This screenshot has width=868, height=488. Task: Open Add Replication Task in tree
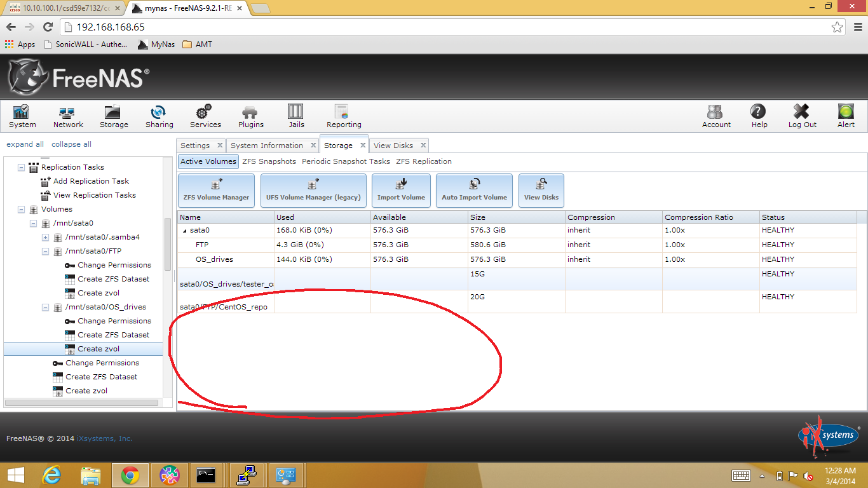tap(91, 181)
